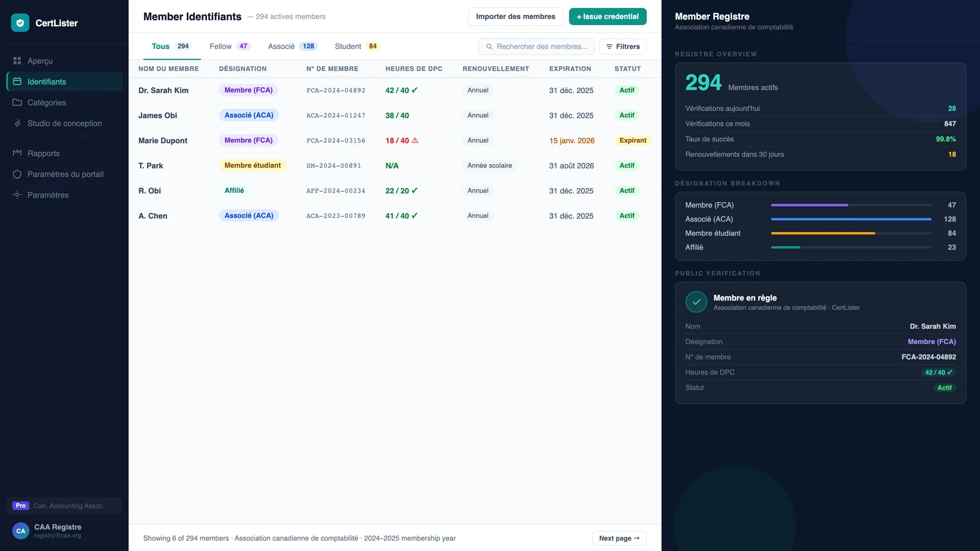Screen dimensions: 980x551
Task: Click the CertLister shield logo icon
Action: 20,23
